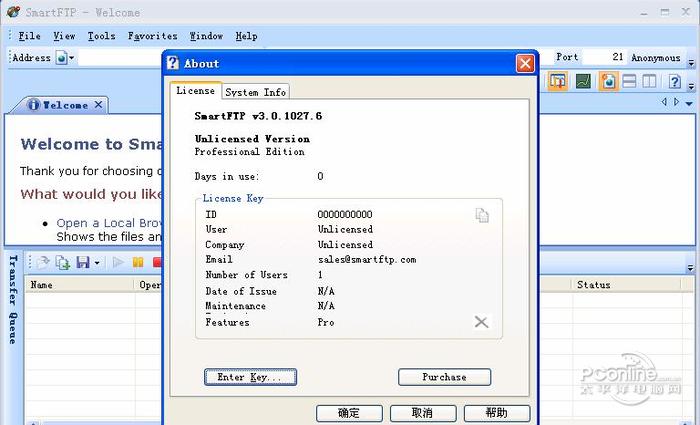Click the Port field showing 21
Viewport: 700px width, 425px height.
pyautogui.click(x=604, y=57)
